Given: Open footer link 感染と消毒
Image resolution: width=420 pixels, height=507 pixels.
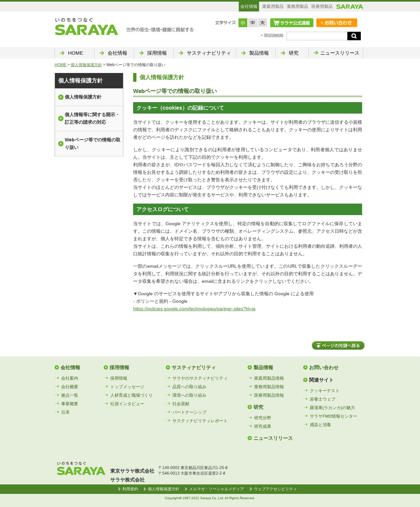Looking at the screenshot, I should [320, 425].
